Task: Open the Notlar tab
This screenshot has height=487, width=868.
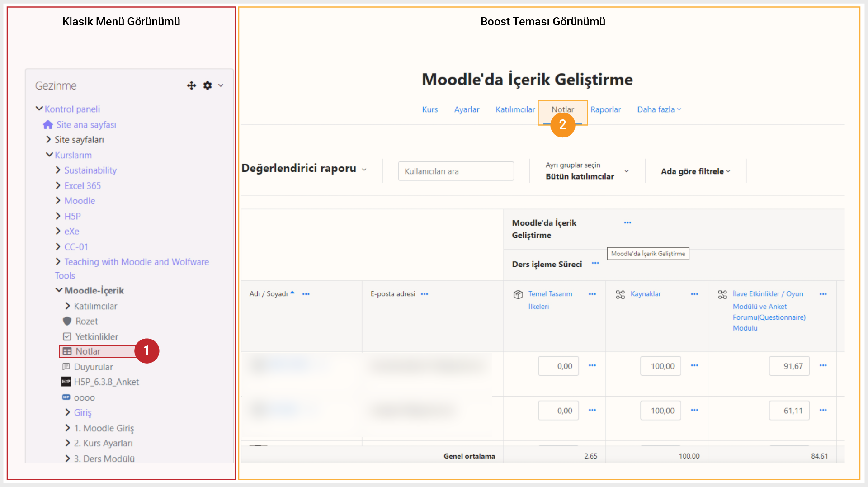Action: tap(562, 109)
